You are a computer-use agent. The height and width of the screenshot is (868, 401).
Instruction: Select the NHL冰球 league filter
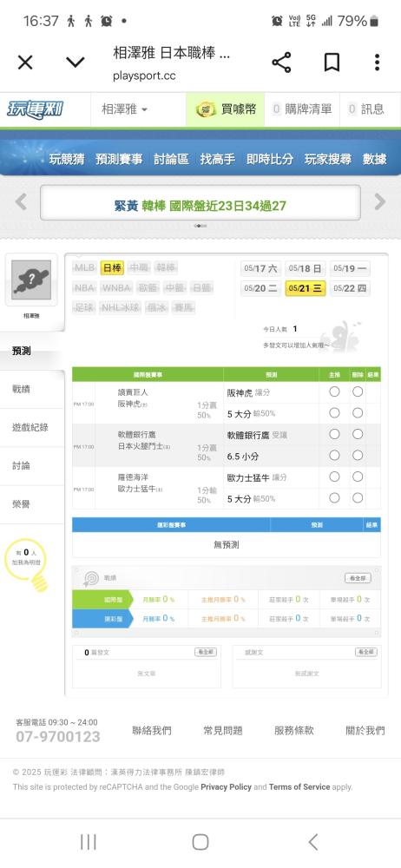(x=120, y=307)
